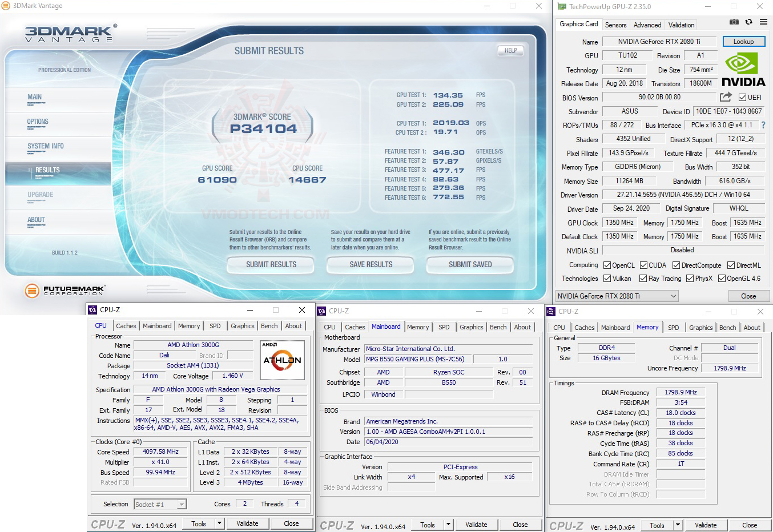Select Caches tab in CPU-Z CPU tab window
This screenshot has height=532, width=773.
[126, 326]
